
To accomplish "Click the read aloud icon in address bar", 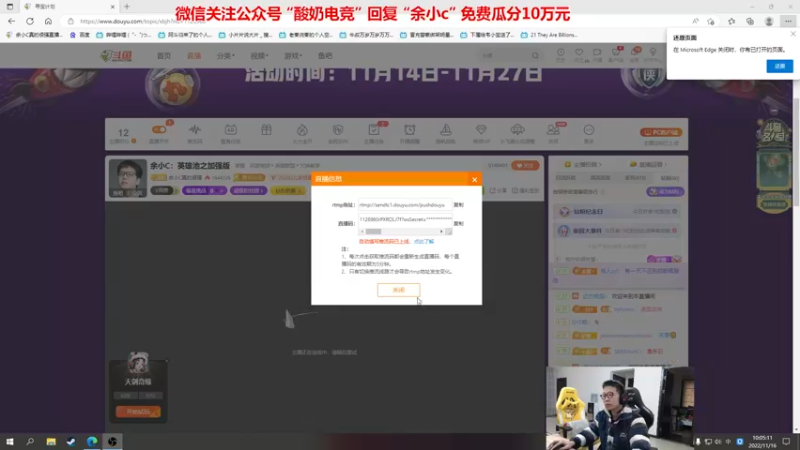I will tap(695, 21).
